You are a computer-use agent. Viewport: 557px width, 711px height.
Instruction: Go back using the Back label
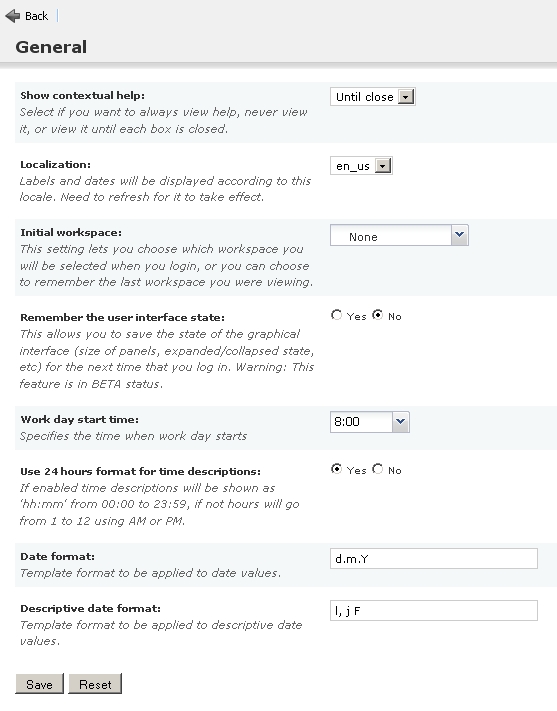tap(36, 16)
